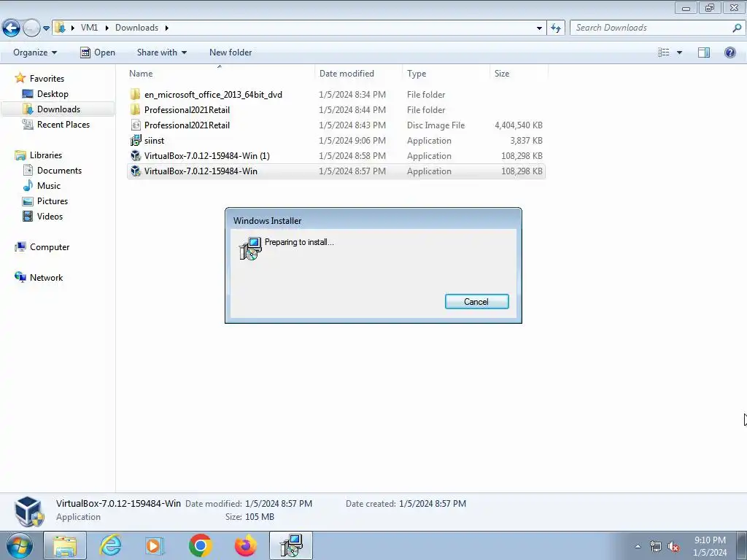Click the Open toolbar button
Screen dimensions: 747x560
tap(98, 52)
